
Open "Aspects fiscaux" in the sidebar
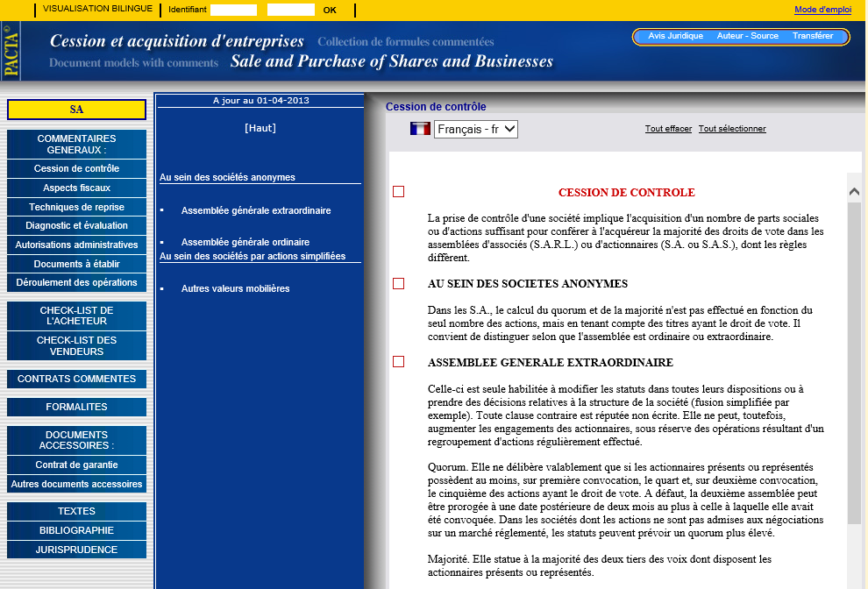click(x=75, y=188)
